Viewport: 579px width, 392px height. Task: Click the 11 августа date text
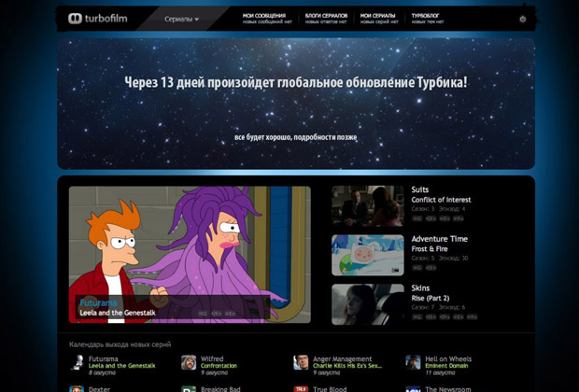[x=440, y=372]
